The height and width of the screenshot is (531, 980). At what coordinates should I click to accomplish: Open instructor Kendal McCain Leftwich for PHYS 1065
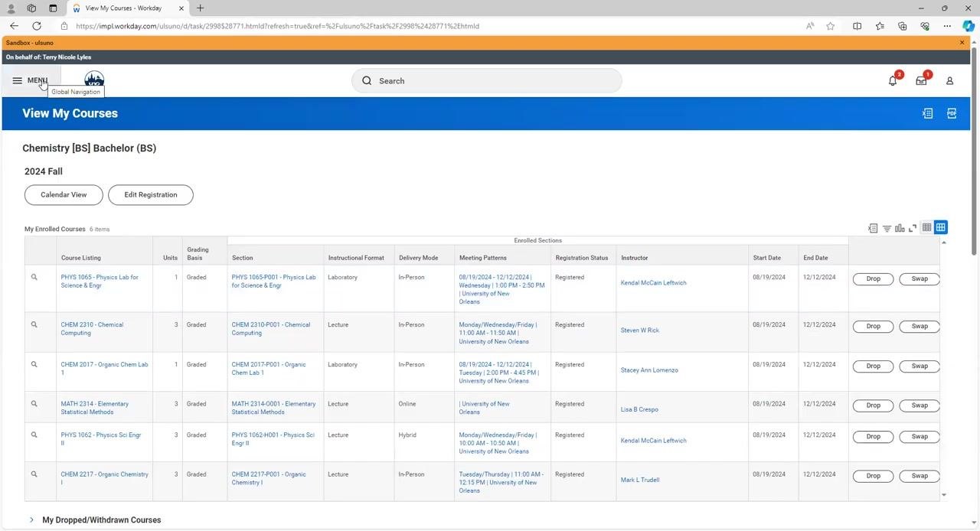pyautogui.click(x=653, y=283)
